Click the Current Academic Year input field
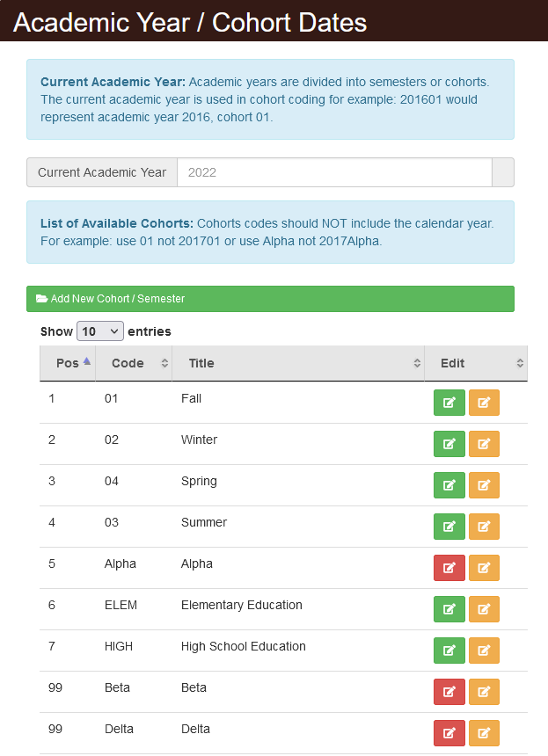 334,172
